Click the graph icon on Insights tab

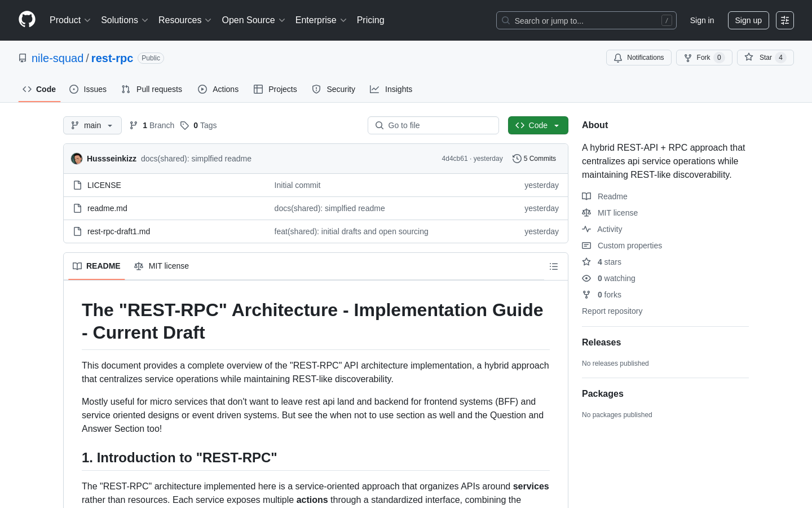click(x=374, y=89)
